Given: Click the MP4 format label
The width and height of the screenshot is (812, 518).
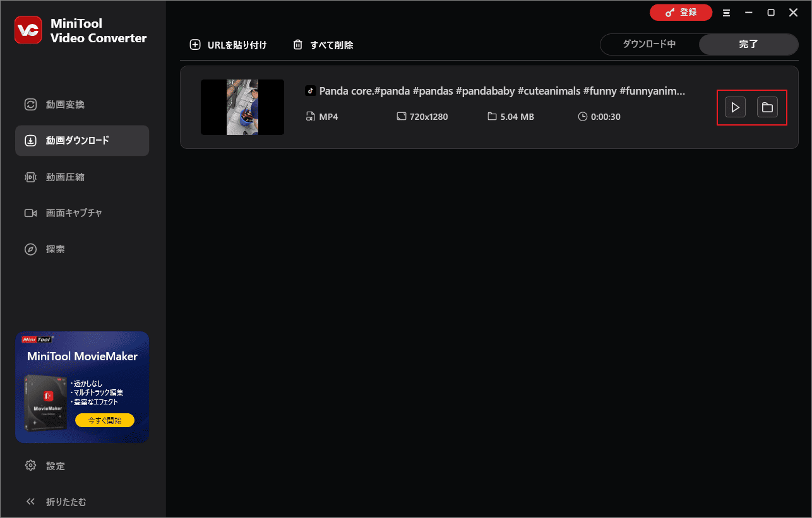Looking at the screenshot, I should pyautogui.click(x=328, y=117).
